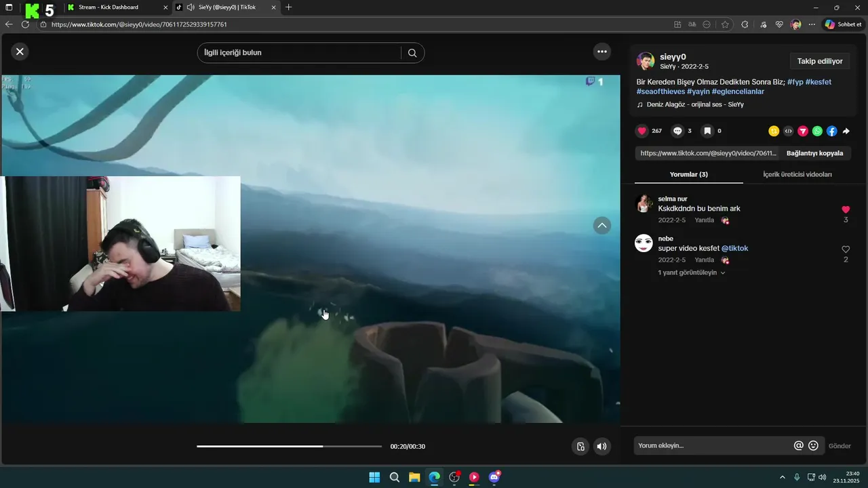Like nebe's comment
868x488 pixels.
(x=846, y=249)
